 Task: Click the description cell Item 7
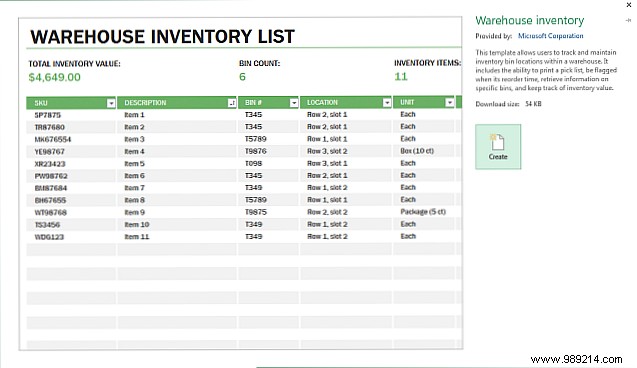point(134,188)
